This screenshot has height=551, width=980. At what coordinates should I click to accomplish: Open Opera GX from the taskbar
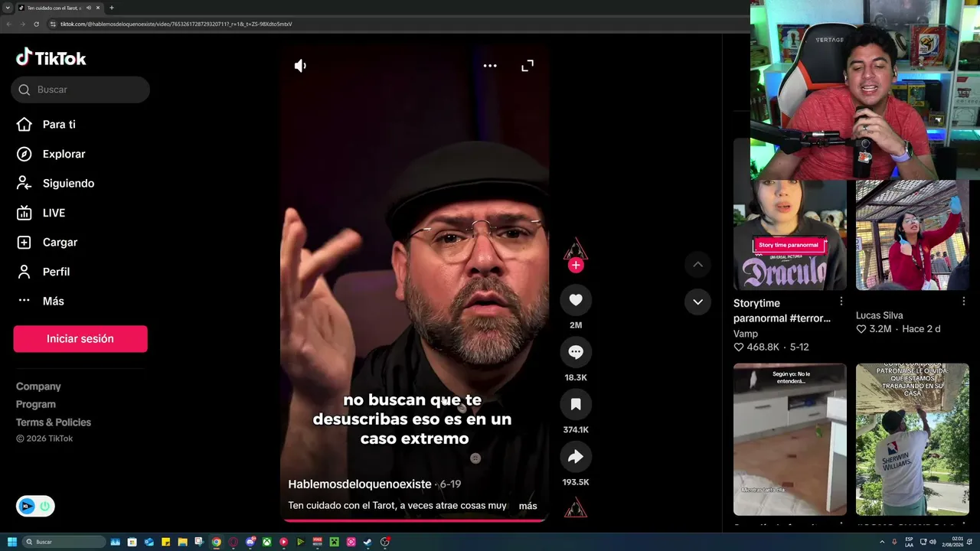point(234,542)
